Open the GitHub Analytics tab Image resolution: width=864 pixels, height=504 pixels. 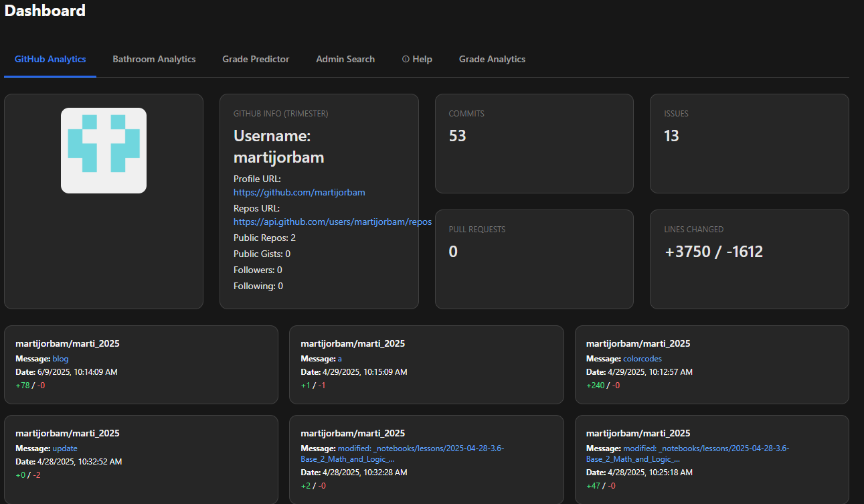click(x=50, y=59)
